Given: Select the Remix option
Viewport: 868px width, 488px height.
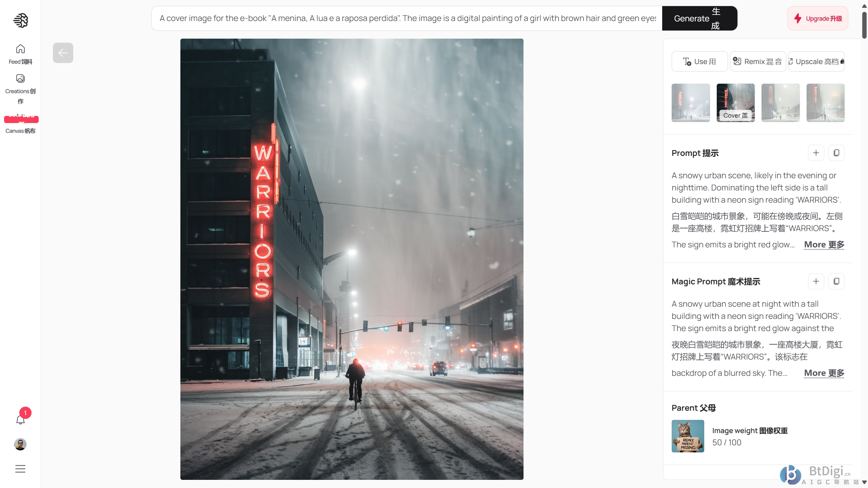Looking at the screenshot, I should pos(758,61).
